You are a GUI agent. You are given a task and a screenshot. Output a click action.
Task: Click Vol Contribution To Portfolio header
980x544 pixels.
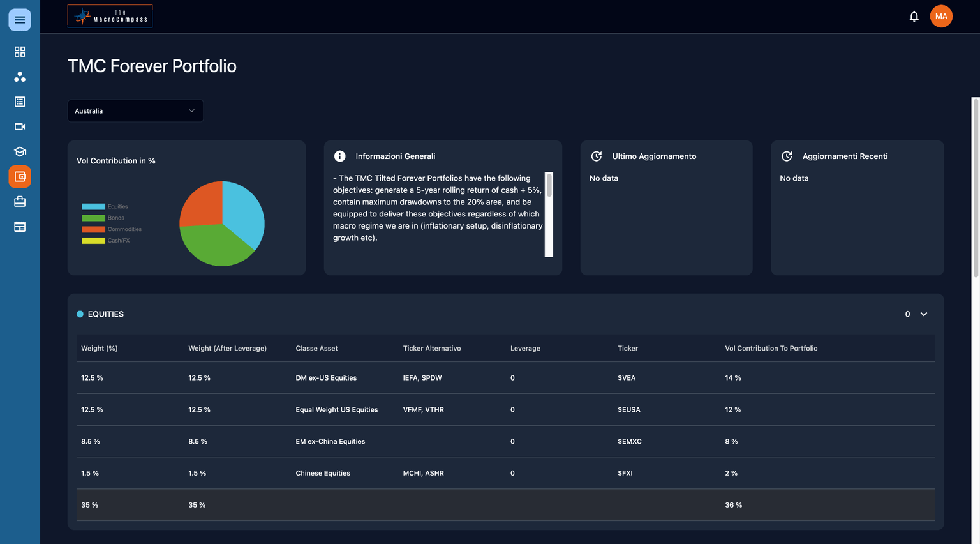tap(771, 349)
